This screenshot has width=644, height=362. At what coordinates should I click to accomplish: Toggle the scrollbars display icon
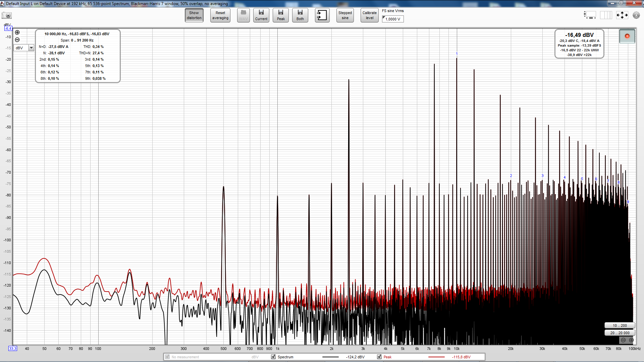pos(590,15)
